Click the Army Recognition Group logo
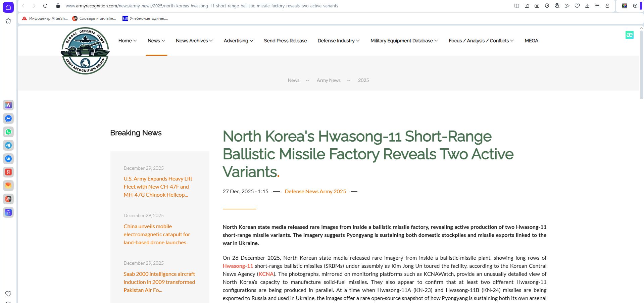644x303 pixels. pos(85,51)
